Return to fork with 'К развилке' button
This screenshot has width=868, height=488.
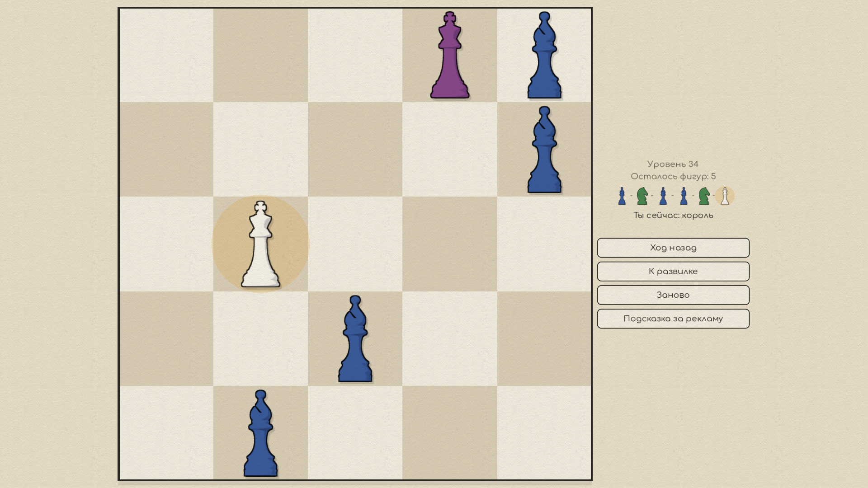click(673, 272)
